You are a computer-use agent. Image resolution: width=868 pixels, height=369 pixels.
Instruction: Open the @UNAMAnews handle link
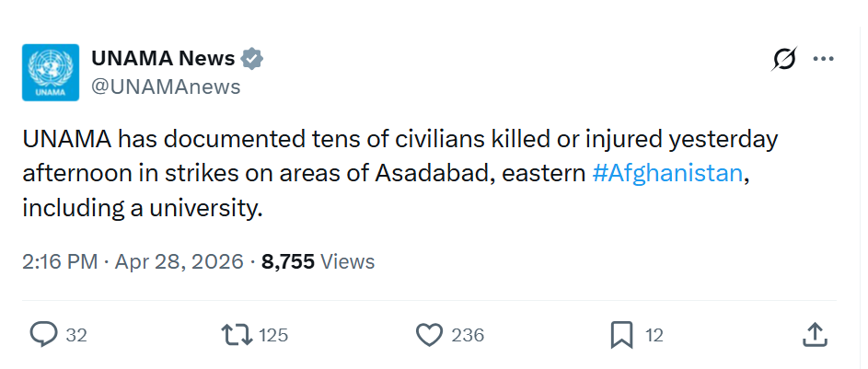[166, 86]
